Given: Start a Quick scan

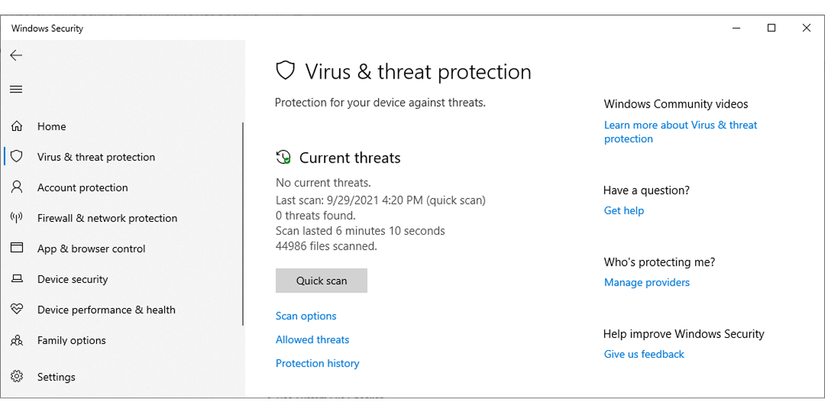Looking at the screenshot, I should coord(321,280).
